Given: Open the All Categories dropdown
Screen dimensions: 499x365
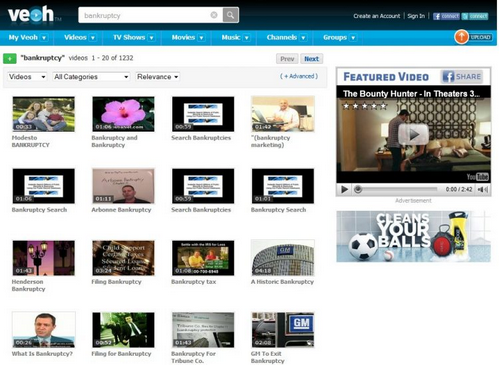Looking at the screenshot, I should pyautogui.click(x=91, y=77).
